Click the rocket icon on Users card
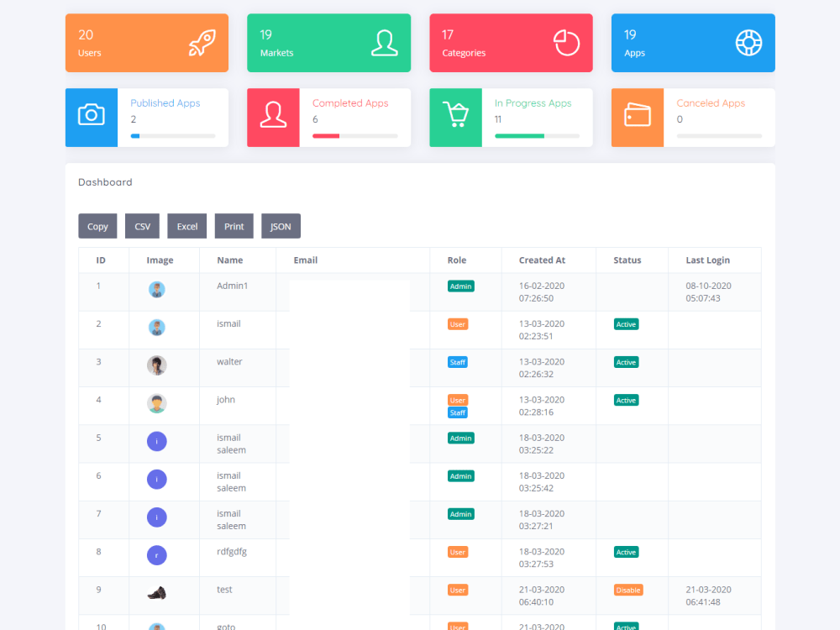Screen dimensions: 840x630 point(202,43)
